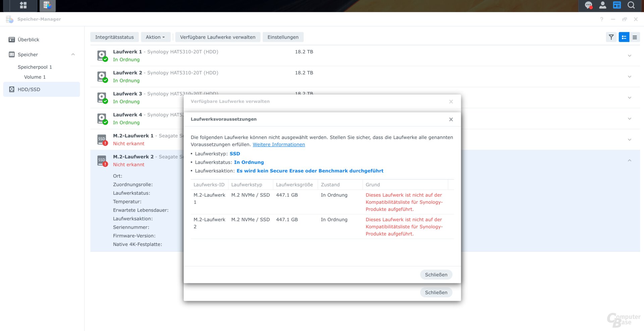Click the incompatibility reason for M.2-Laufwerk 1

tap(404, 202)
